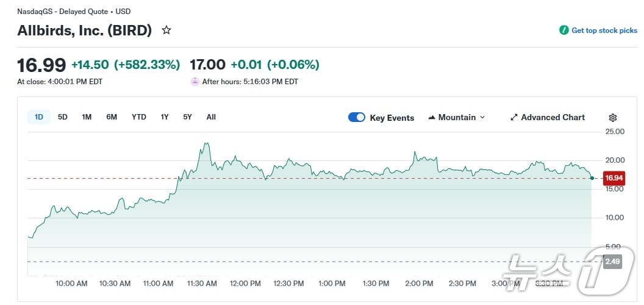The width and height of the screenshot is (644, 305).
Task: Select the 1Y time range
Action: click(x=165, y=117)
